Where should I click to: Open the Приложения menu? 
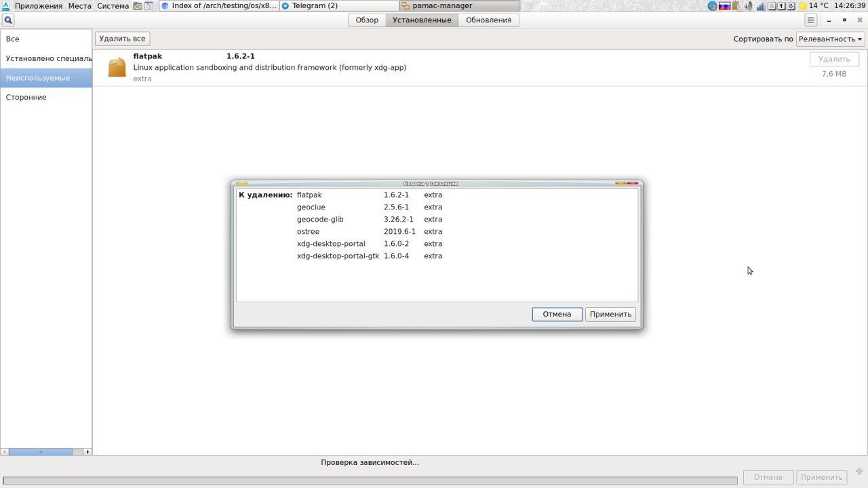39,5
